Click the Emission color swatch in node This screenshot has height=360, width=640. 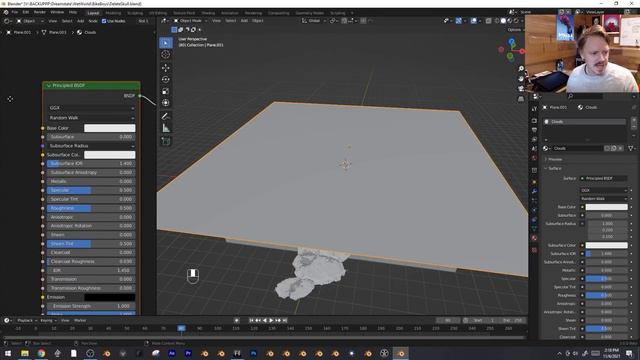(x=109, y=297)
